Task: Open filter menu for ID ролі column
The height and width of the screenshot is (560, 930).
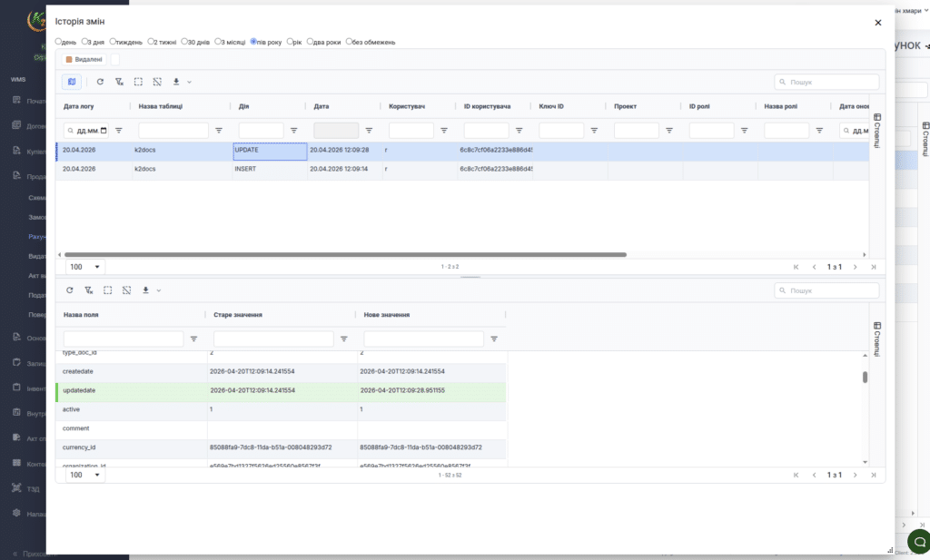Action: [x=744, y=131]
